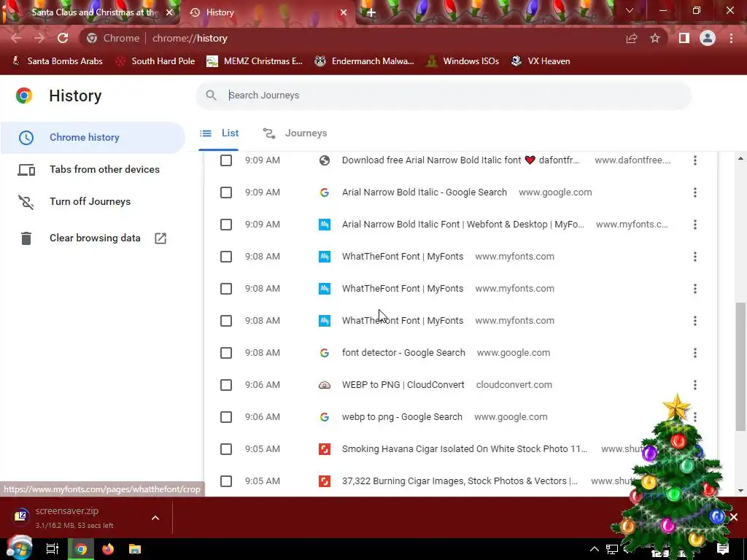Close the History tab
747x560 pixels.
344,12
